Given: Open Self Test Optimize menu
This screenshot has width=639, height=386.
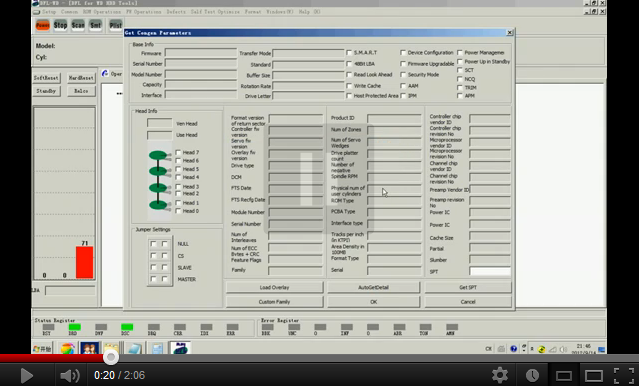Looking at the screenshot, I should (x=215, y=12).
